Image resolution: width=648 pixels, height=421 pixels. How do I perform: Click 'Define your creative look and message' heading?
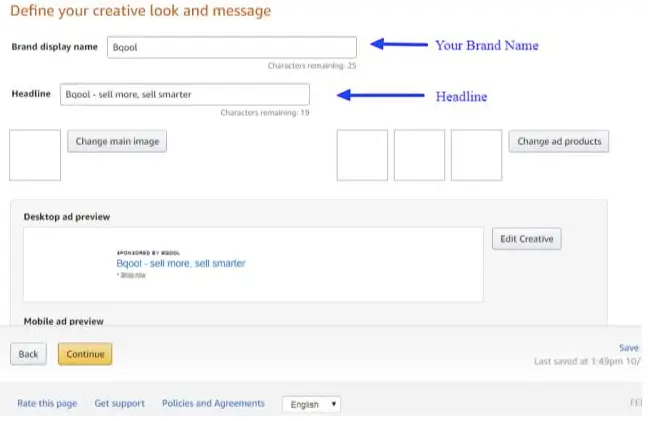point(141,11)
